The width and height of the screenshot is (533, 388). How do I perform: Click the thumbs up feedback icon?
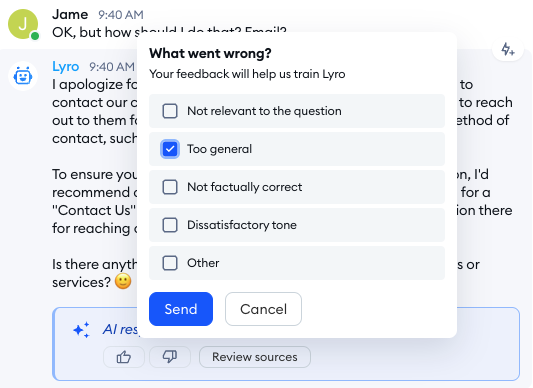pyautogui.click(x=124, y=357)
